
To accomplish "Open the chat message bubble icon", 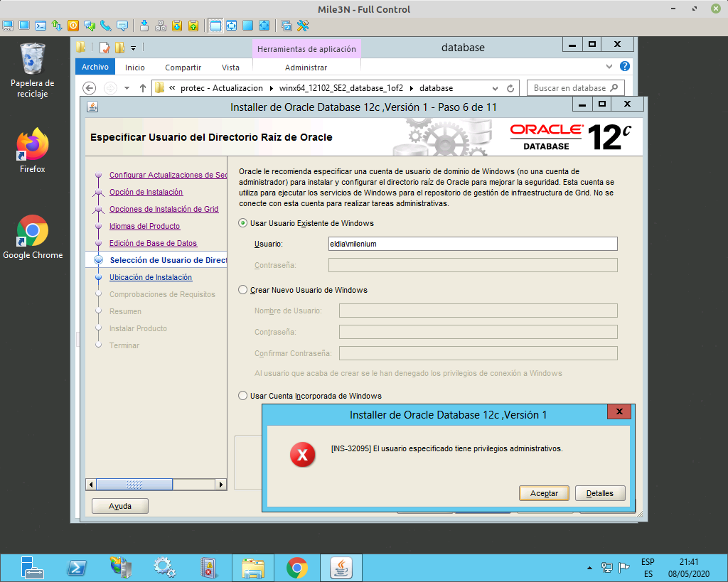I will 122,26.
